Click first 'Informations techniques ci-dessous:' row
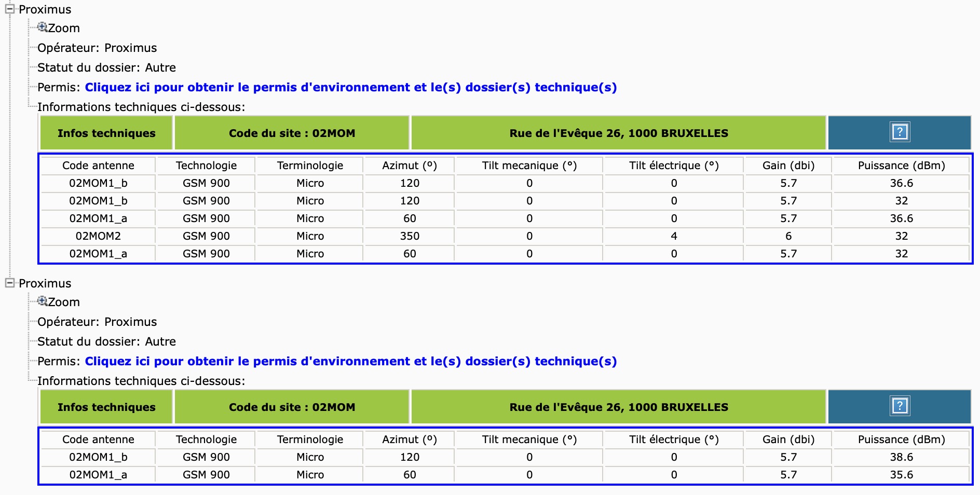The image size is (980, 495). [141, 107]
